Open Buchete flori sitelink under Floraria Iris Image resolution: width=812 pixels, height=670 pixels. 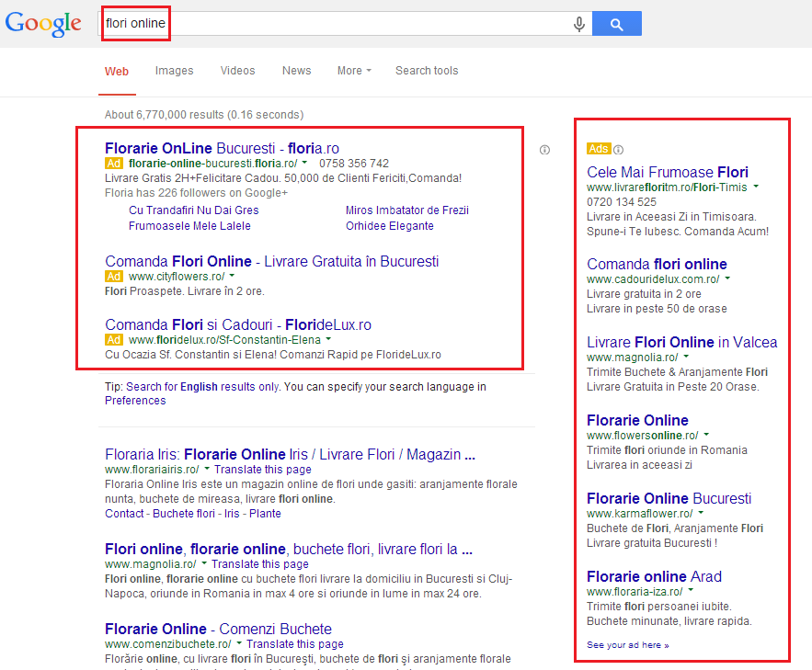point(184,513)
